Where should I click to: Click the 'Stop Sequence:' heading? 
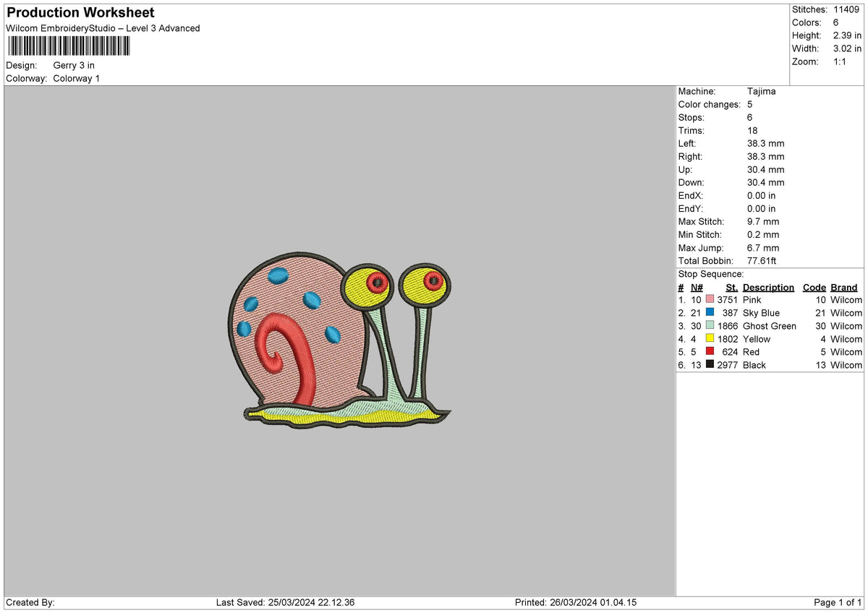[x=711, y=274]
